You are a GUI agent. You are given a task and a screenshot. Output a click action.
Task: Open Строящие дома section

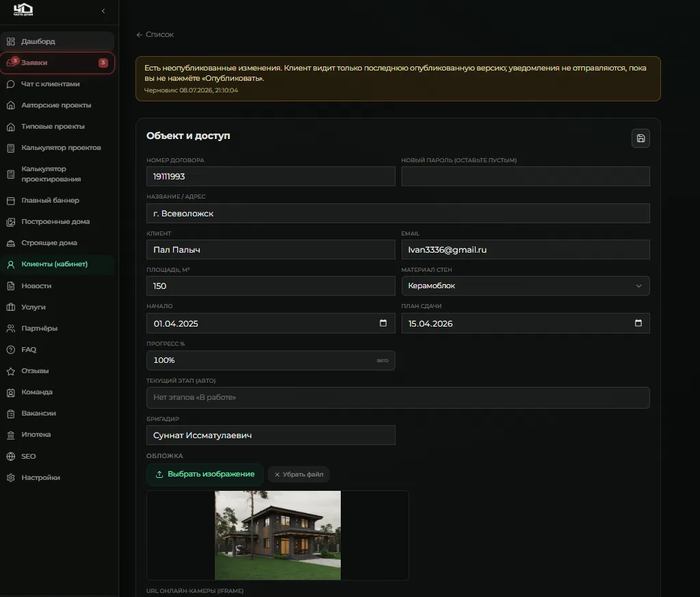pyautogui.click(x=57, y=243)
